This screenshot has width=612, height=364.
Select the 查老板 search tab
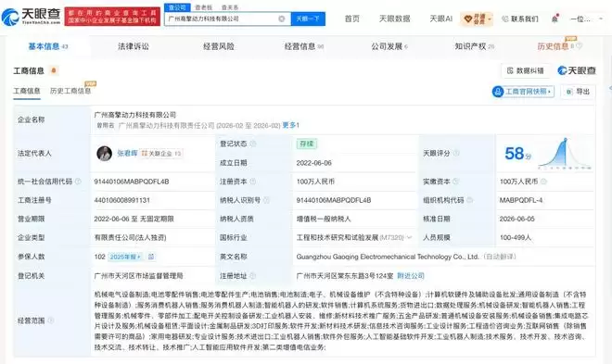click(x=204, y=7)
